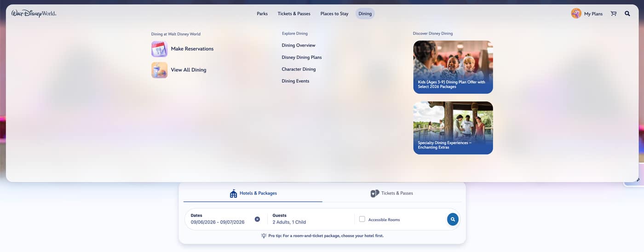Click 'Discover Disney Dining' heading text
The height and width of the screenshot is (252, 644).
[433, 34]
